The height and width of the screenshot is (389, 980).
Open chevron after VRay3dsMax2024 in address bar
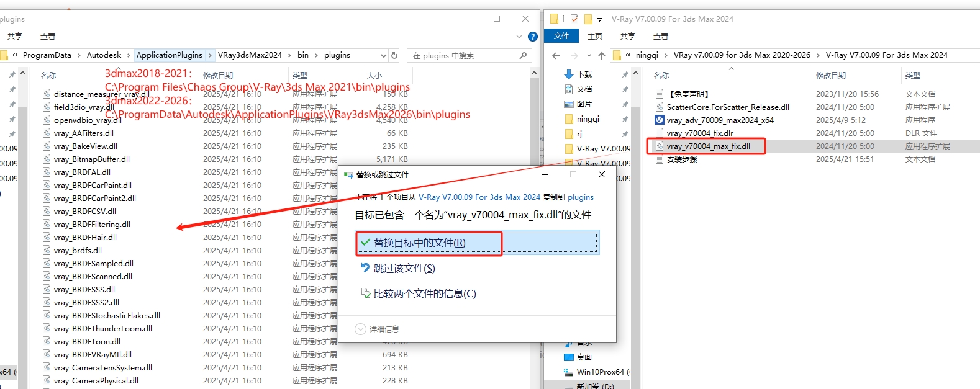(x=289, y=55)
